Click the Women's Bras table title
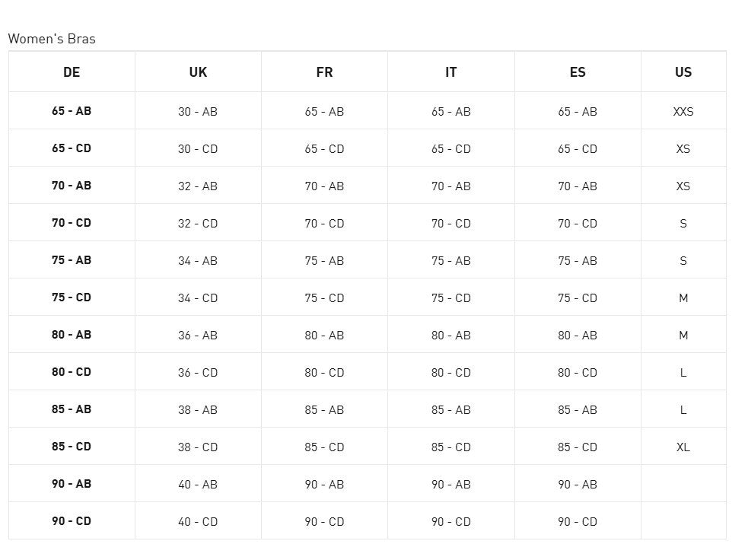 coord(52,39)
